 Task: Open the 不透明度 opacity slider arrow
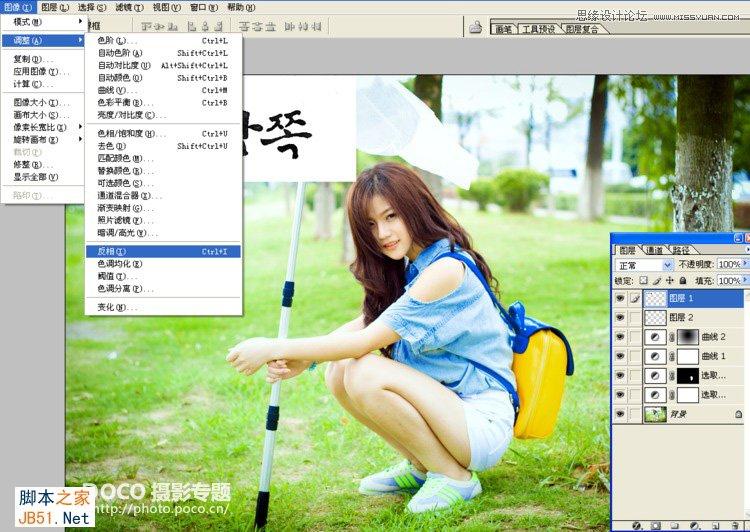(745, 264)
